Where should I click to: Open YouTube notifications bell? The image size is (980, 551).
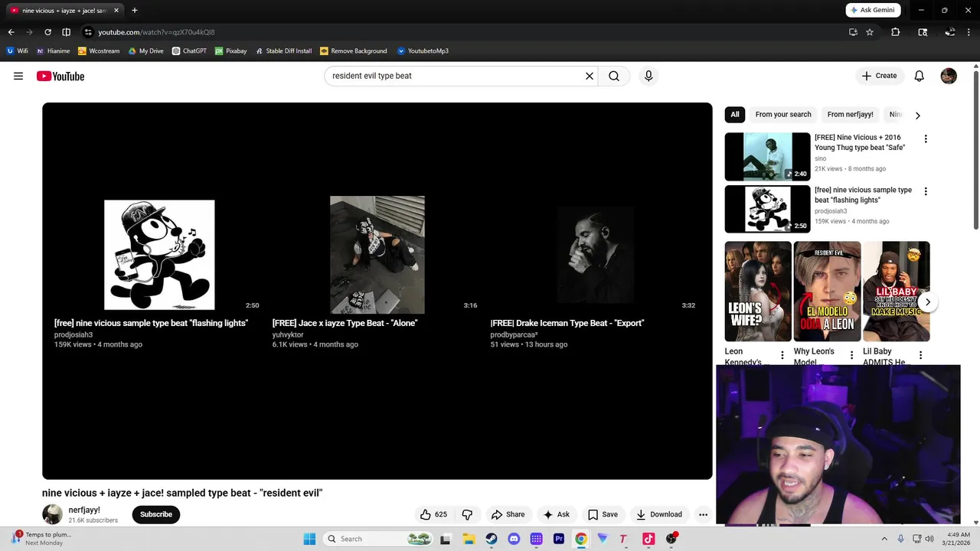(x=920, y=76)
